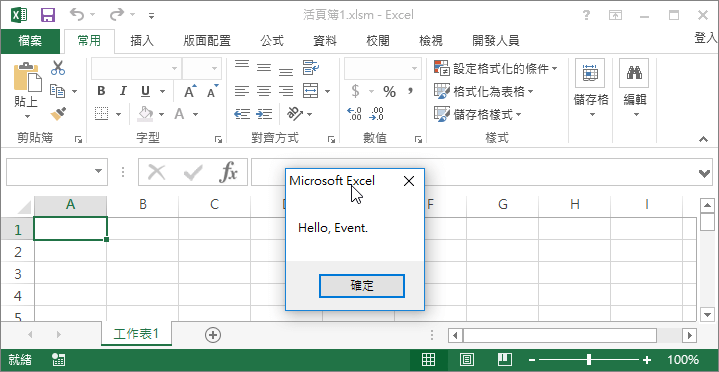Click the Copy icon
Image resolution: width=719 pixels, height=372 pixels.
57,91
